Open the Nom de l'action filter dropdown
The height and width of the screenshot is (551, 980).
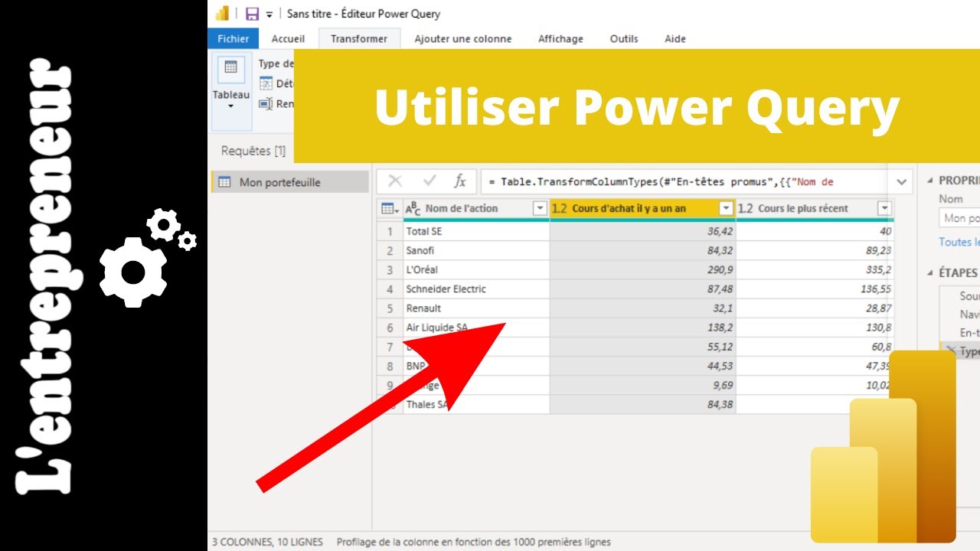click(x=540, y=208)
